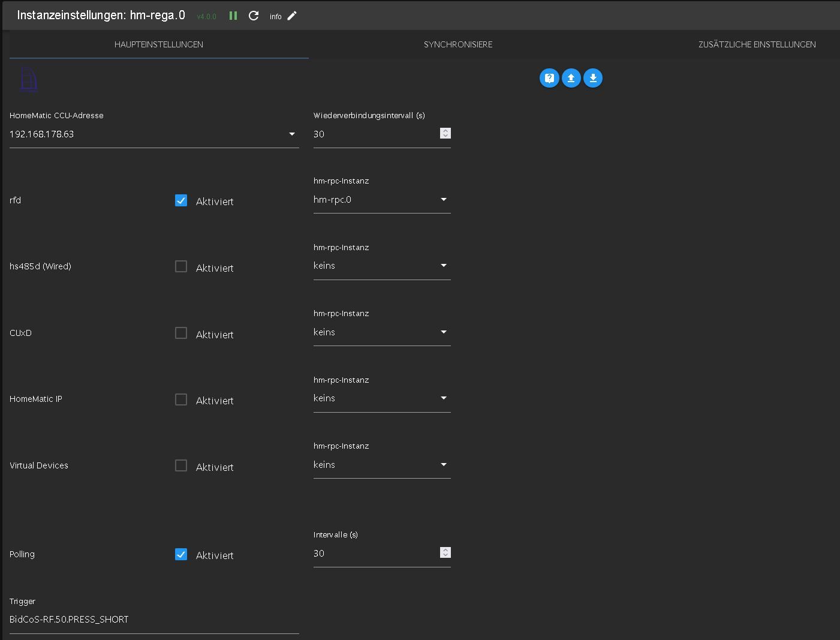
Task: Click the download configuration icon
Action: (x=593, y=78)
